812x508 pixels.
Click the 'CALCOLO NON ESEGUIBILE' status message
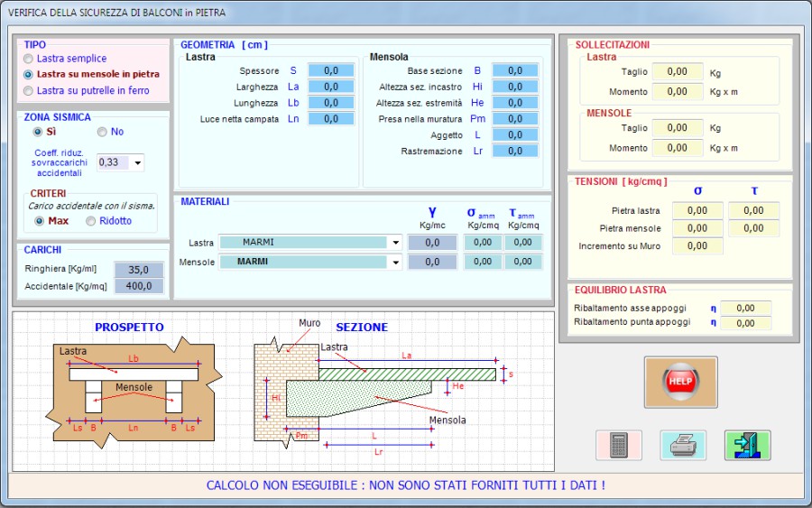tap(405, 485)
